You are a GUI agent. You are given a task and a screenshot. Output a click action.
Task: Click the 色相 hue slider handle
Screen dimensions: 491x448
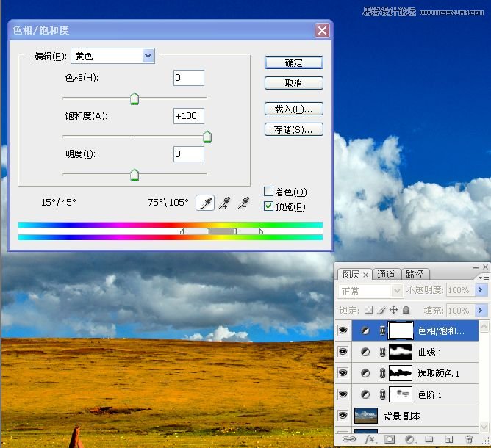(x=135, y=98)
